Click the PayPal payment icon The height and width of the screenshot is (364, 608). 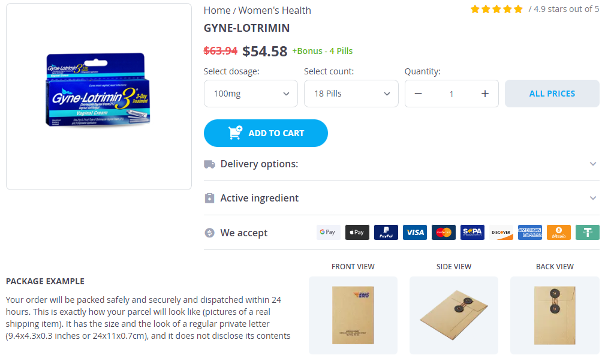pyautogui.click(x=386, y=233)
